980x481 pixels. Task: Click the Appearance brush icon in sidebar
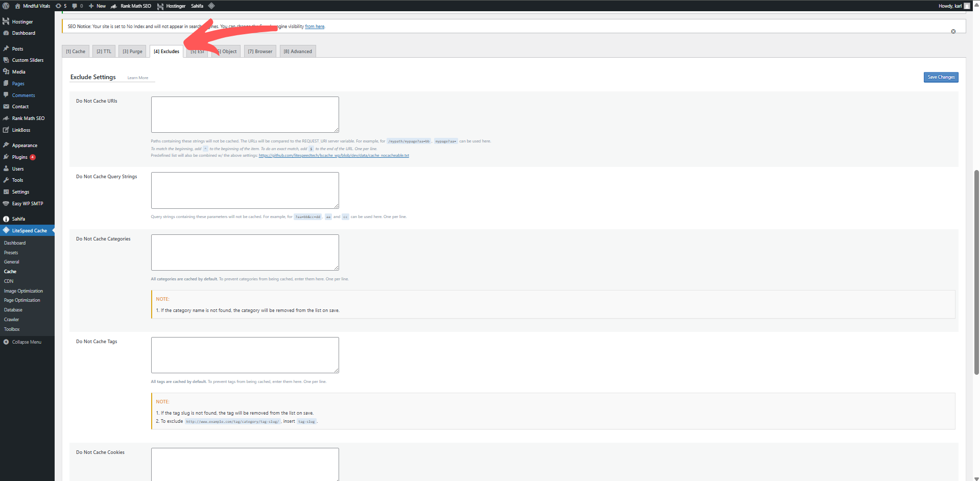[x=6, y=145]
